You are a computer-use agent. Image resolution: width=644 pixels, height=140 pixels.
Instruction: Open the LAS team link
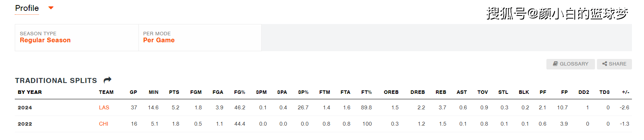tap(104, 107)
